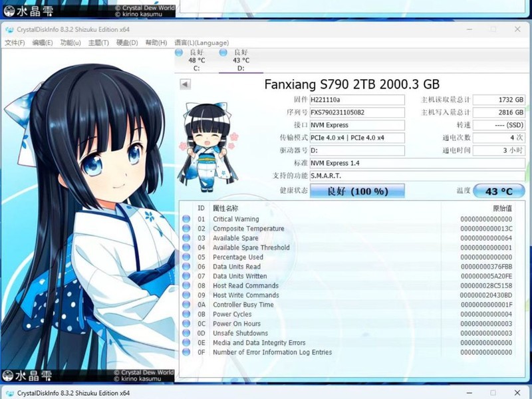This screenshot has height=399, width=532.
Task: Click the power-on count value 4 次
Action: click(499, 138)
